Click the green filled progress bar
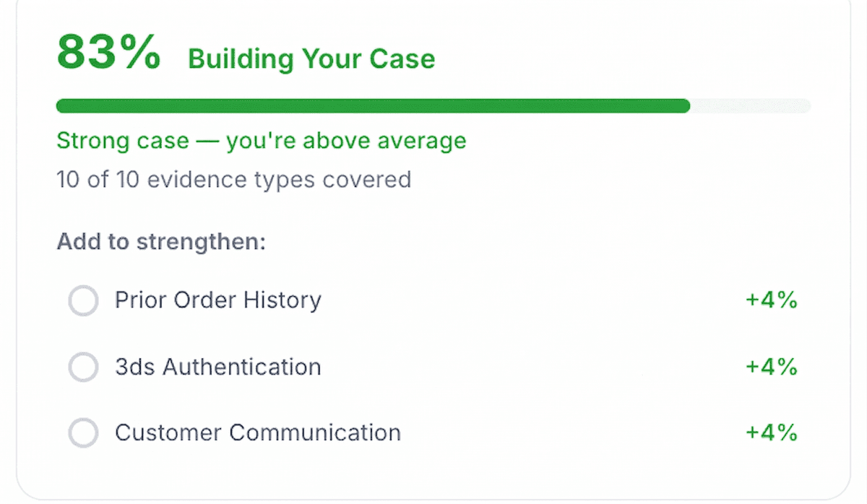Screen dimensions: 867x504 point(361,106)
